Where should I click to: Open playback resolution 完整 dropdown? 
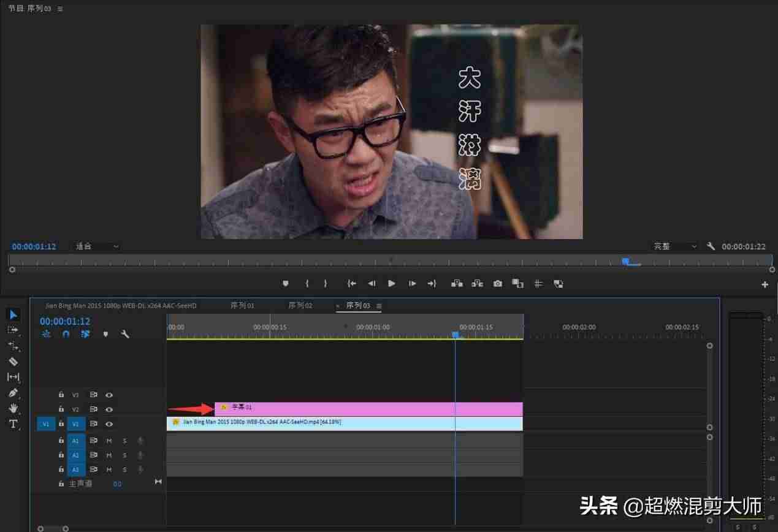coord(674,246)
